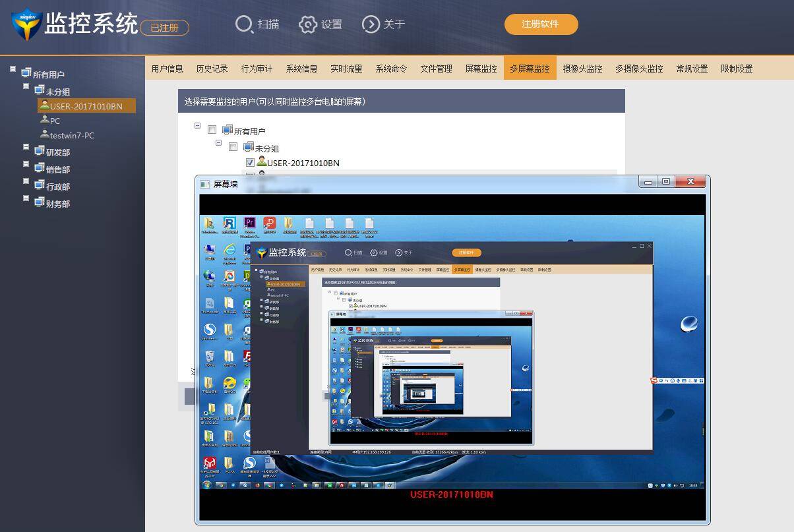Tick the 所有用户 checkbox in the main panel
Screen dimensions: 794x532
(212, 130)
